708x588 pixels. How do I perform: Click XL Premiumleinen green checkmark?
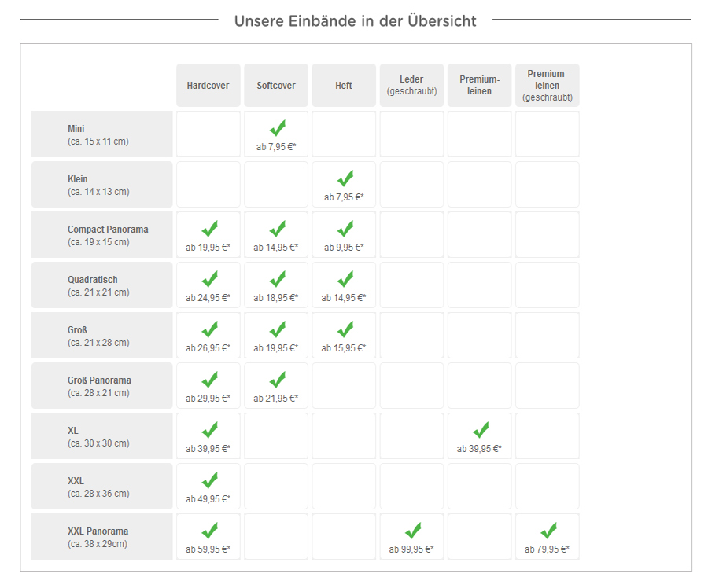click(x=480, y=430)
